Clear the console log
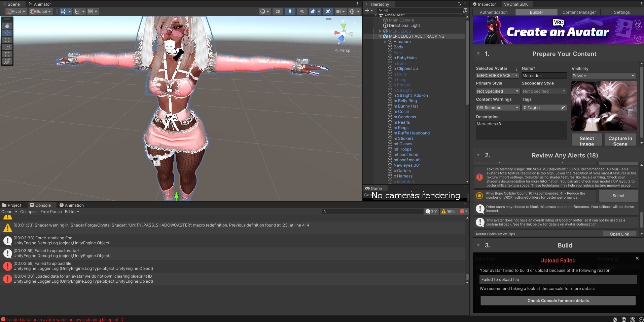The height and width of the screenshot is (322, 644). pos(6,212)
